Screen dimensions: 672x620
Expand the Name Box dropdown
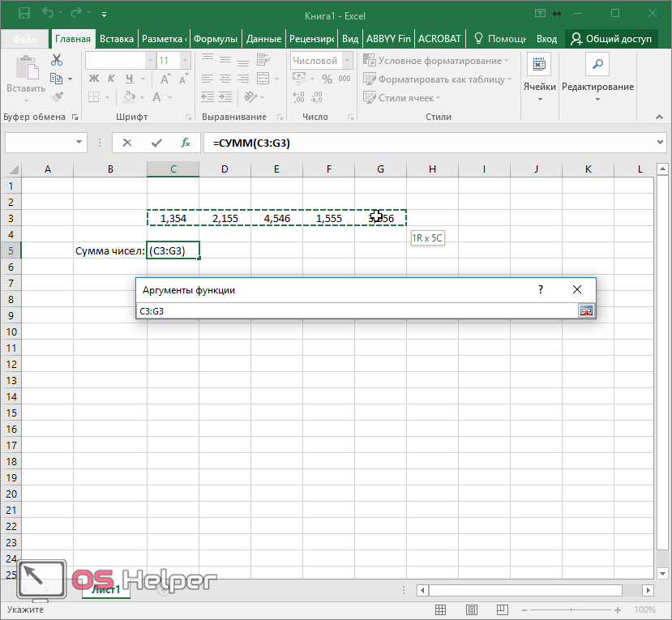(79, 143)
